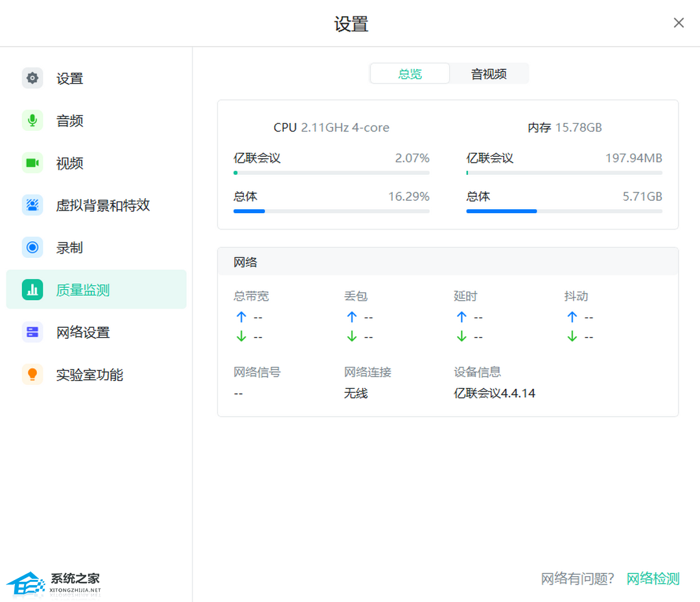Click the orange lightbulb icon for 实验室功能

32,375
